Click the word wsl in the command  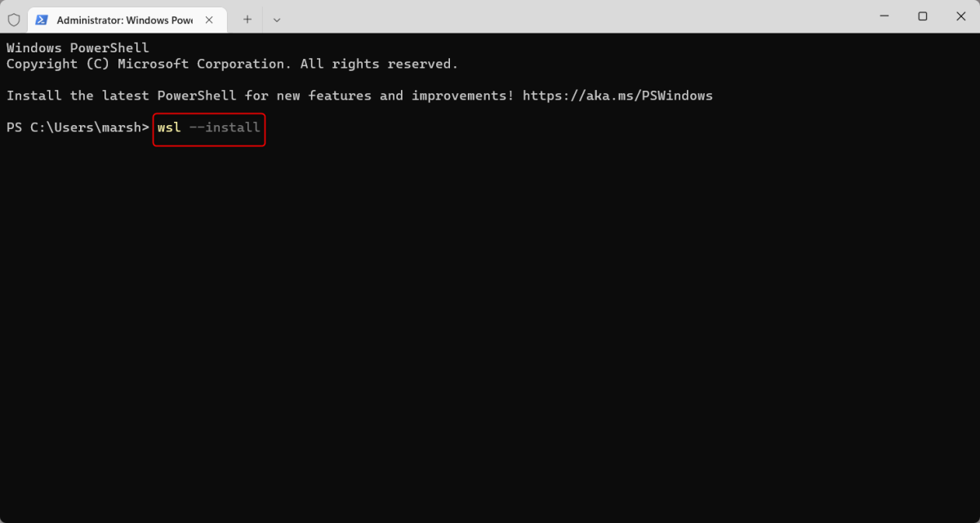[x=168, y=127]
